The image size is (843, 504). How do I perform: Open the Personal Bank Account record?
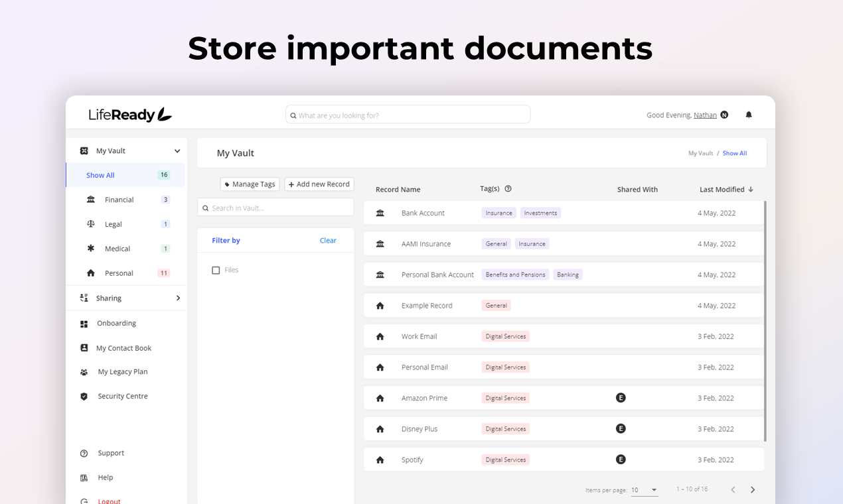[x=564, y=275]
